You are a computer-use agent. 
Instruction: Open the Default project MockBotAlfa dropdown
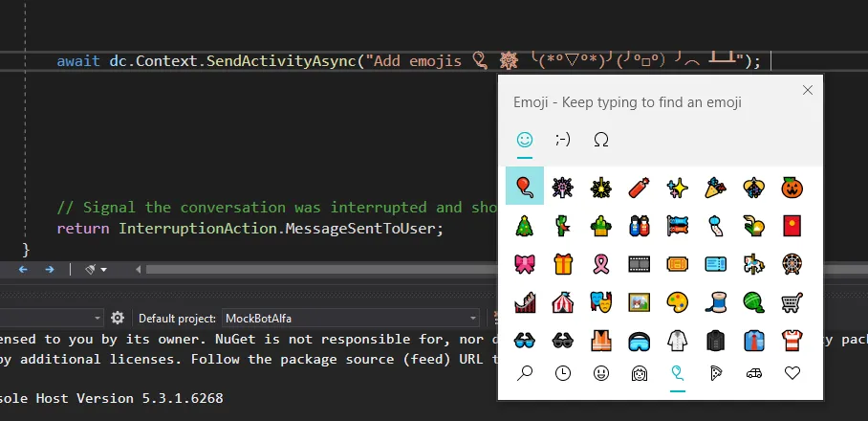coord(351,318)
